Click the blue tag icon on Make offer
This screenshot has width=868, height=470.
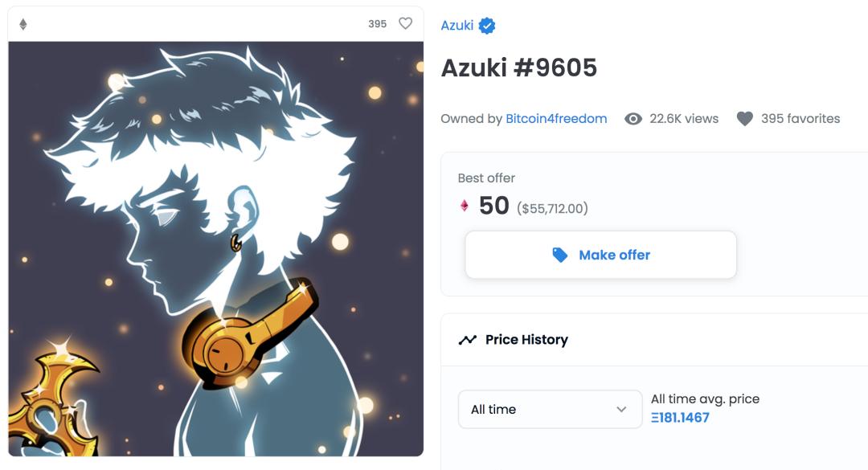(x=559, y=255)
